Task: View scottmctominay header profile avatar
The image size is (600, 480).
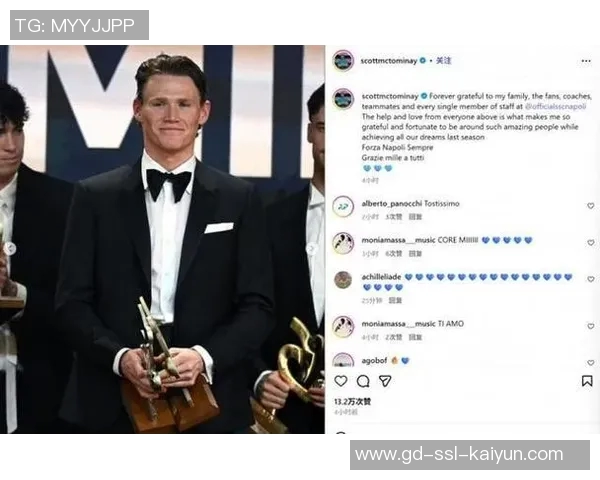Action: [343, 60]
